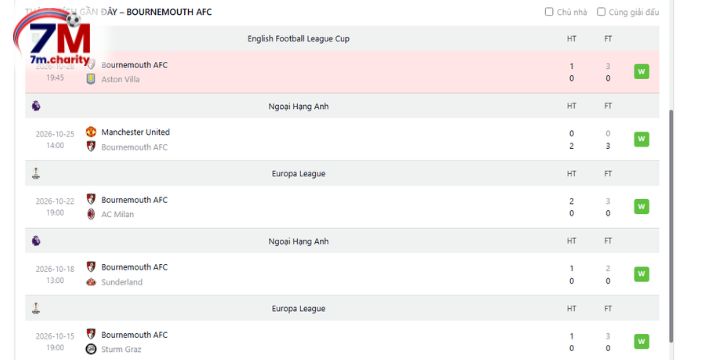Click the 2026-10-22 Bournemouth vs AC Milan row

342,207
